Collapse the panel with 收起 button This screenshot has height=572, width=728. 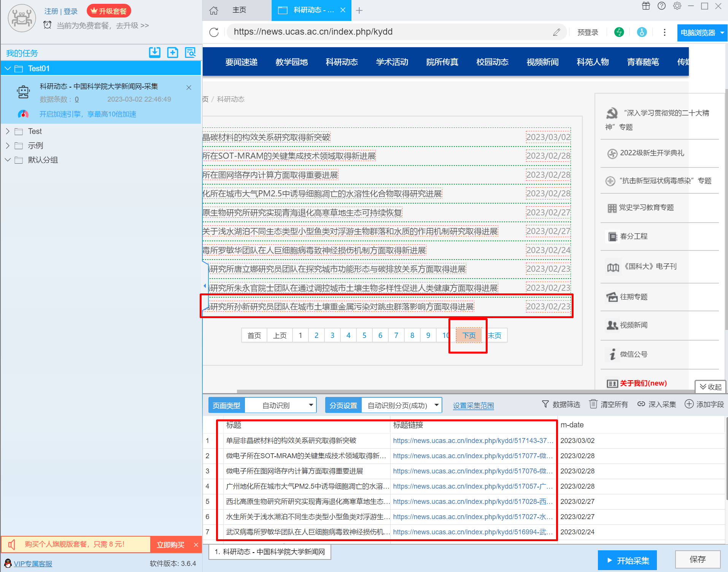tap(710, 387)
